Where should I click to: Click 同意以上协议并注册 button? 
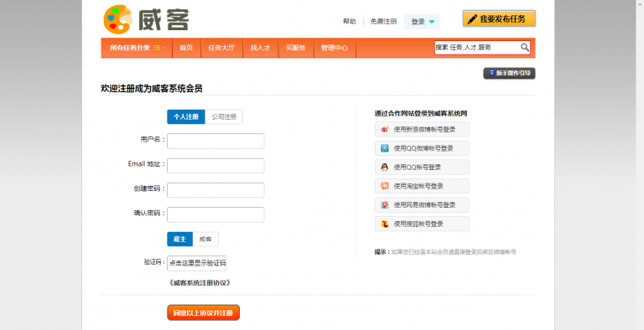point(203,312)
